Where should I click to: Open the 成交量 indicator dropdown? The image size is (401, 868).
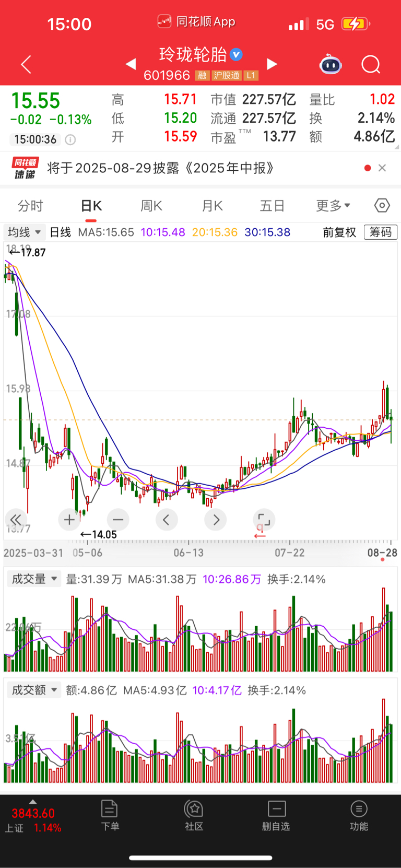click(34, 579)
